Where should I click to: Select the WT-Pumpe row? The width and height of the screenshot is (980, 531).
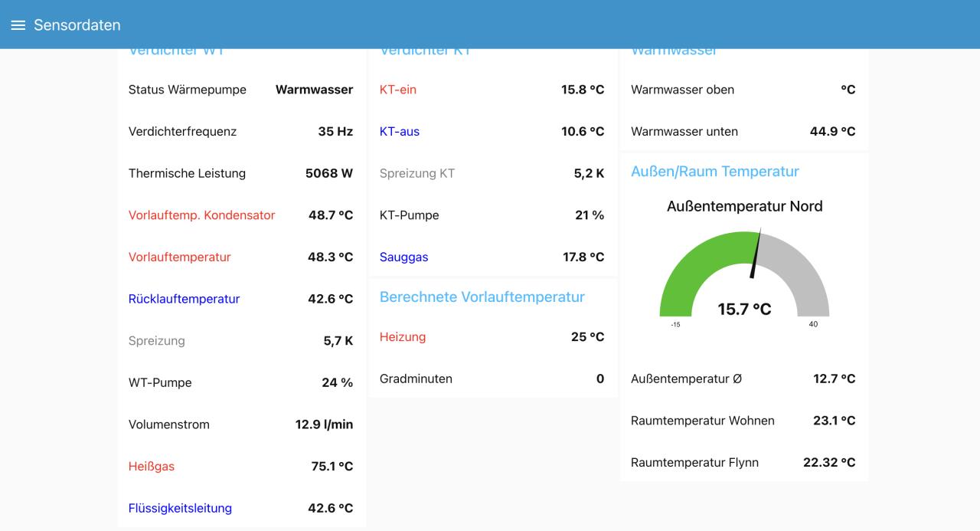(240, 382)
